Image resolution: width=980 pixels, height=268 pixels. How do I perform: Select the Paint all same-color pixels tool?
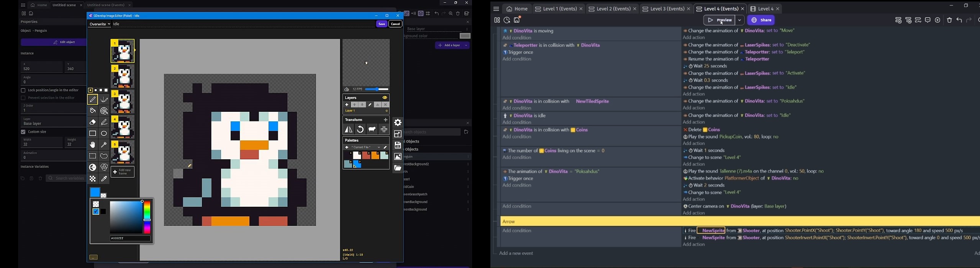click(104, 111)
